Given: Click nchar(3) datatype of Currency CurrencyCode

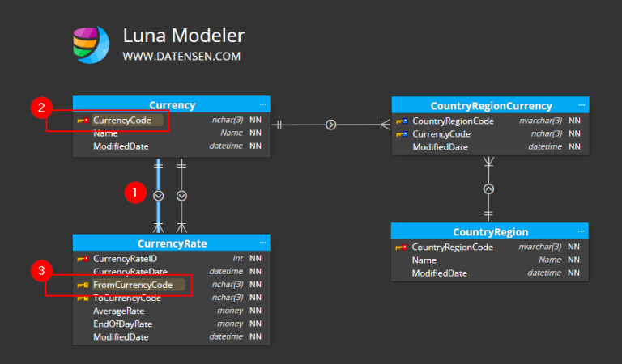Looking at the screenshot, I should [228, 120].
